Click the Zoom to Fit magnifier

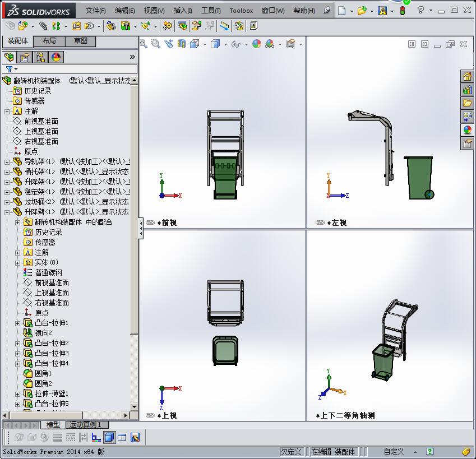pos(144,44)
